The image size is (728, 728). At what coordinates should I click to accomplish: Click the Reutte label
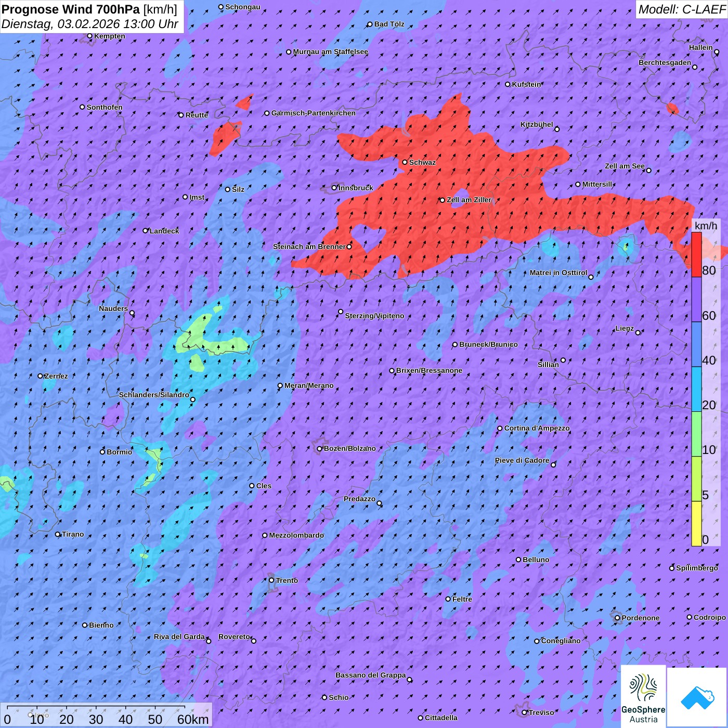197,115
